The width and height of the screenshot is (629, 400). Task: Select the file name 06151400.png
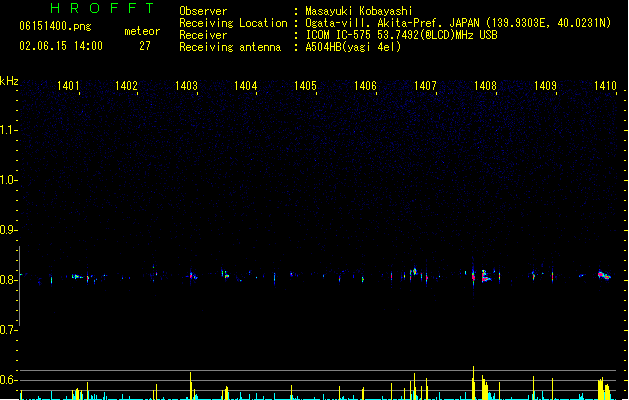tap(55, 26)
